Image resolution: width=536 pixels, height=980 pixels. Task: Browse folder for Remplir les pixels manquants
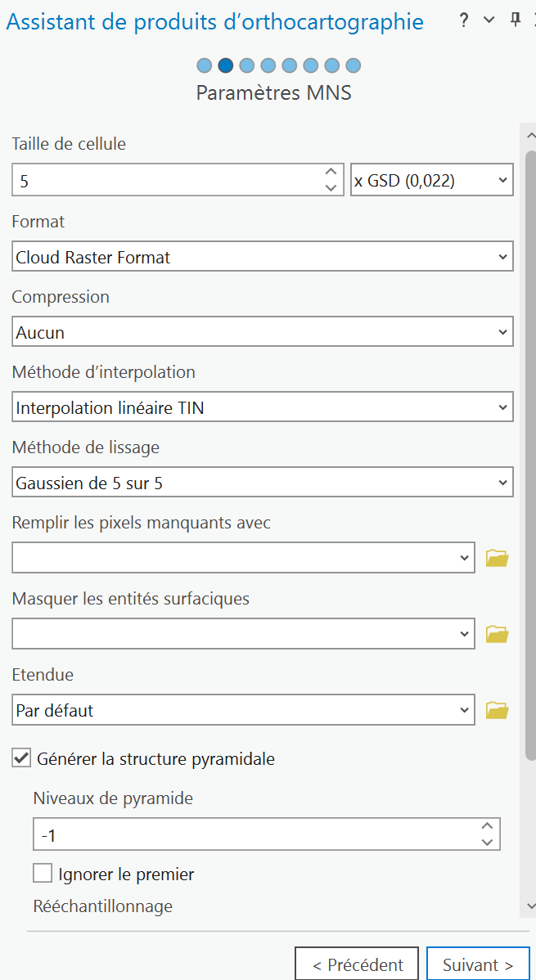click(497, 559)
